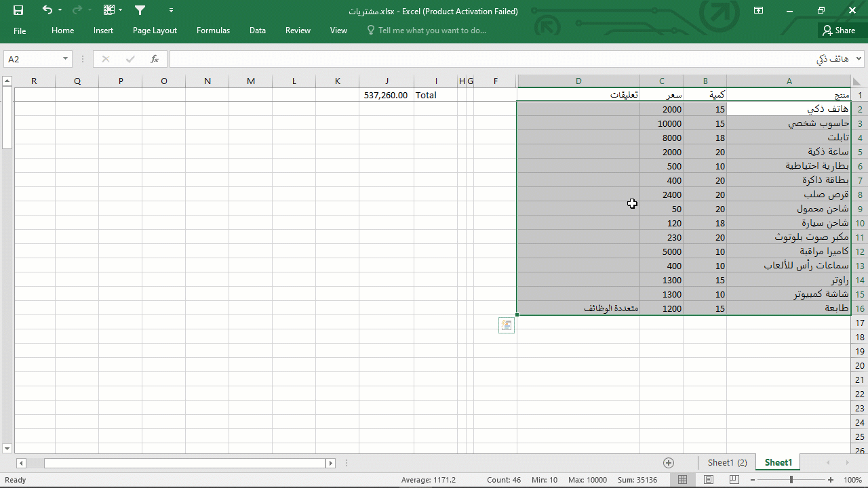This screenshot has height=488, width=868.
Task: Click the funnel Filter icon in Quick Access Toolbar
Action: pyautogui.click(x=140, y=10)
